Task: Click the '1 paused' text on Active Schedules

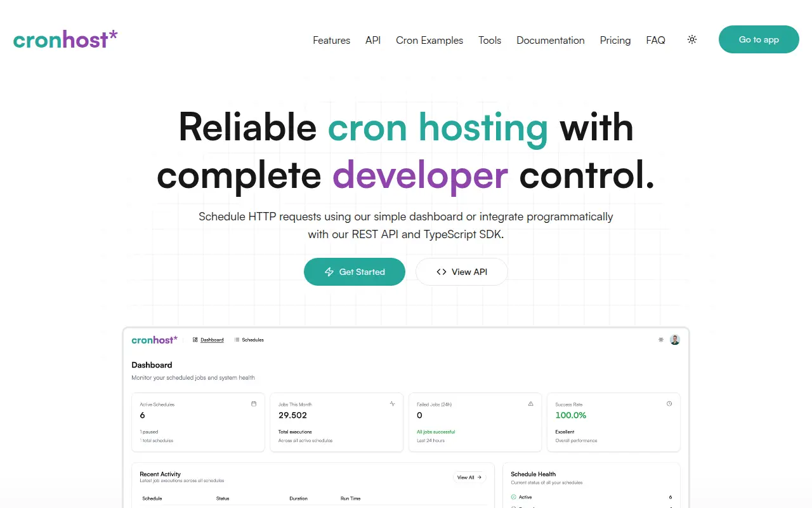Action: tap(149, 432)
